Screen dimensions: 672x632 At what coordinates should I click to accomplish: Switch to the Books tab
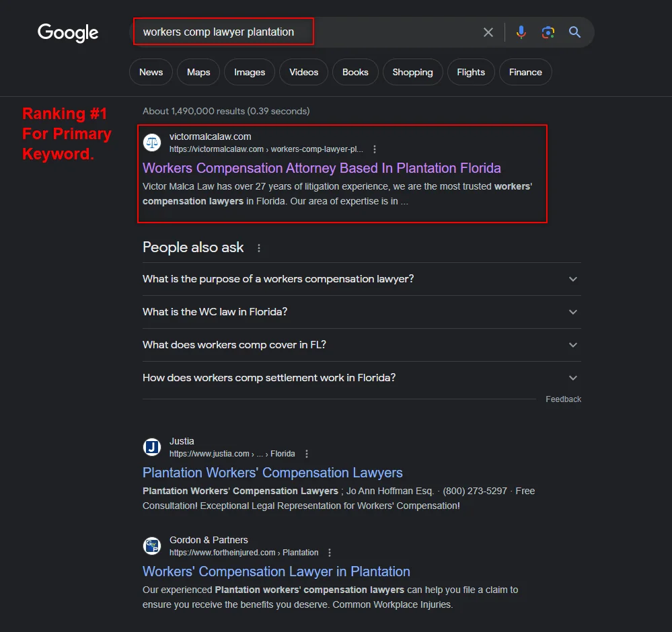355,72
